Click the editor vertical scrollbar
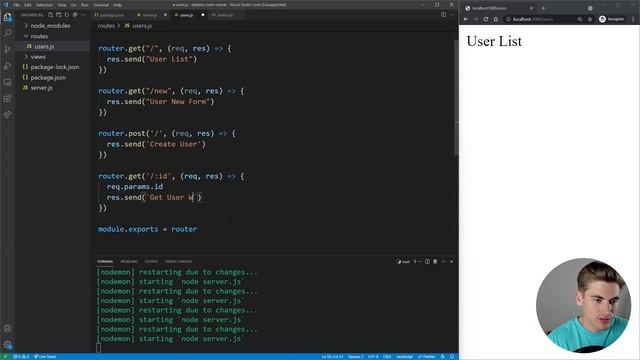Viewport: 640px width, 360px height. pyautogui.click(x=456, y=97)
